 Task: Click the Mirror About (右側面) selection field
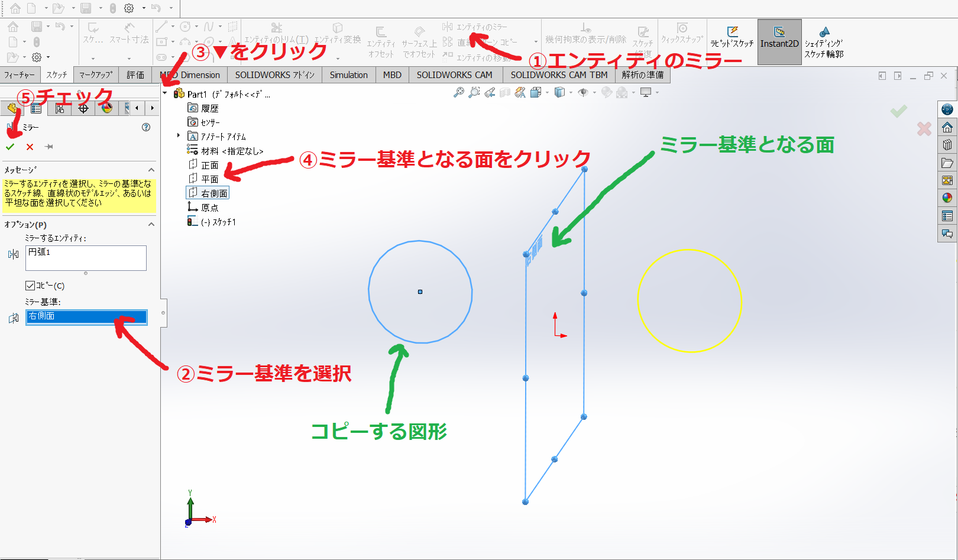tap(86, 317)
